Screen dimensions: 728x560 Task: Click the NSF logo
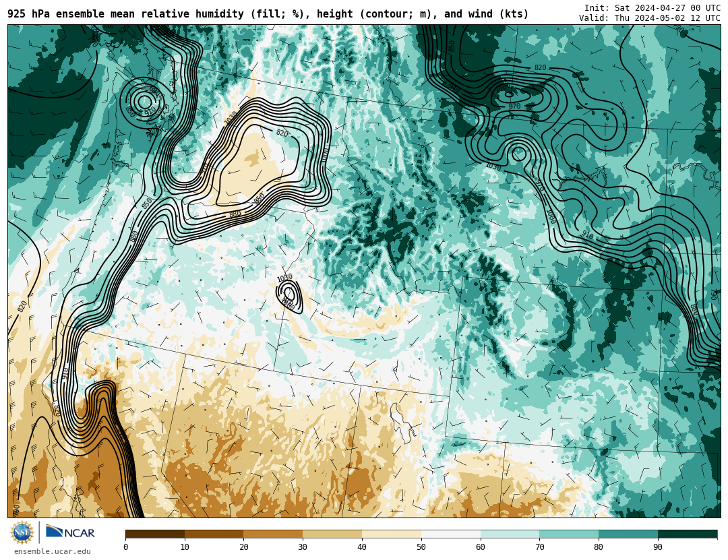coord(22,532)
